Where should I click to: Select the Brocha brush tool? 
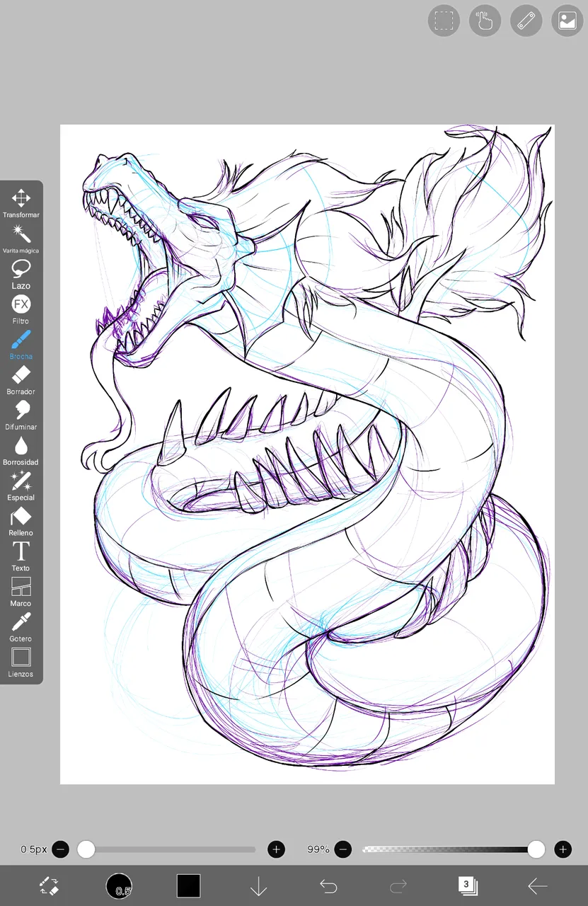[21, 345]
